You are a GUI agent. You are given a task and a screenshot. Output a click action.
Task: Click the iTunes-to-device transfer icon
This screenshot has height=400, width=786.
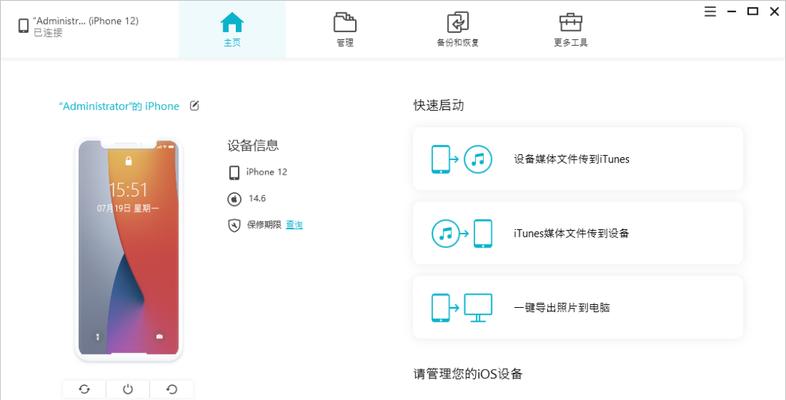coord(462,234)
